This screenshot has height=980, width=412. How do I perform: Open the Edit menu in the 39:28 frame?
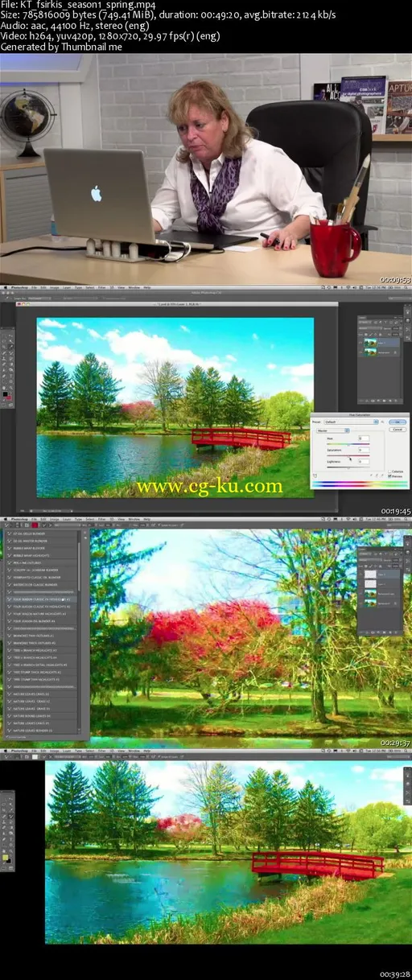point(43,751)
